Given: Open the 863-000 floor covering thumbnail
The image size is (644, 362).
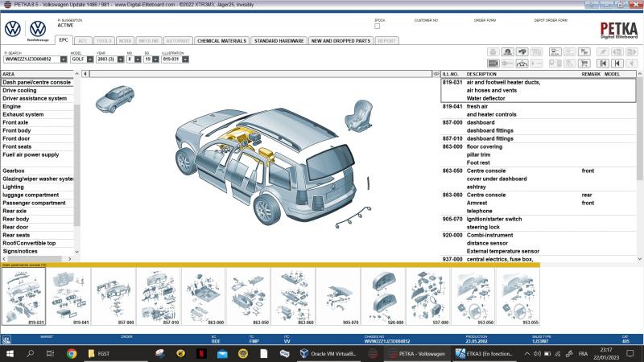Looking at the screenshot, I should click(204, 296).
